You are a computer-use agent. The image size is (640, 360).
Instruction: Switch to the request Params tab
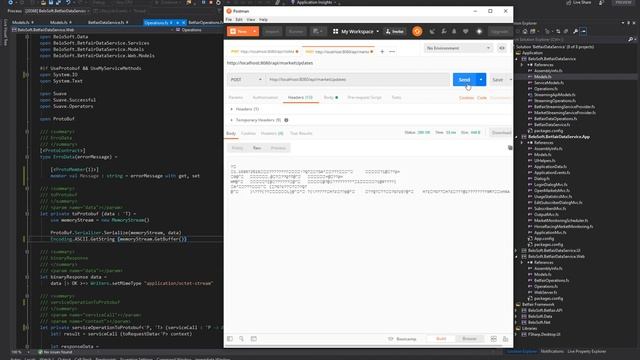[x=236, y=98]
